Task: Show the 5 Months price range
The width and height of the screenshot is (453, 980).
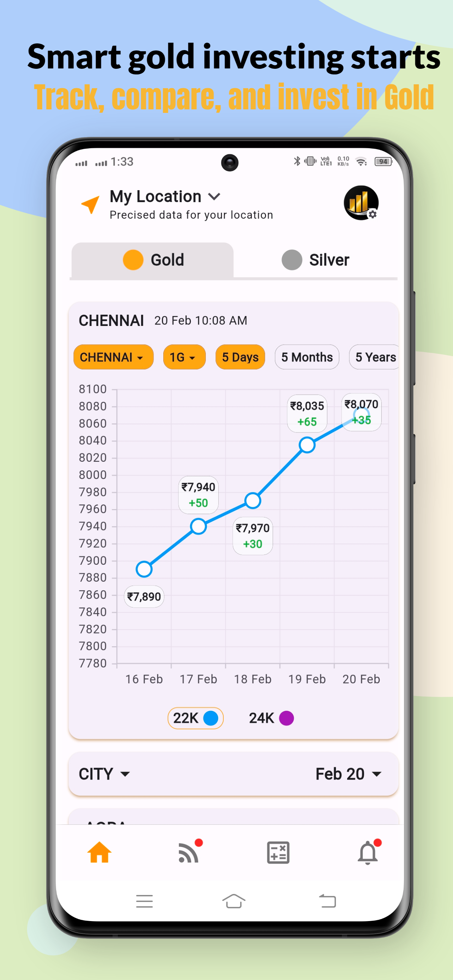Action: (307, 357)
